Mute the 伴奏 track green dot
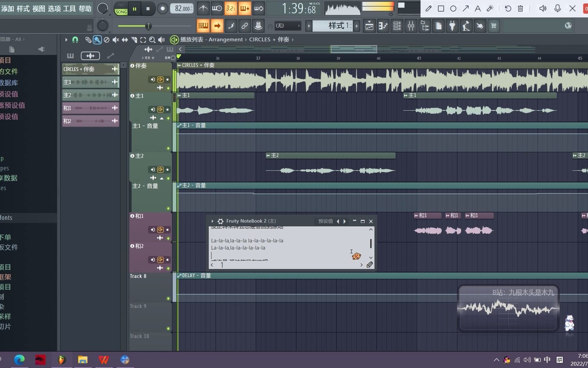This screenshot has height=368, width=588. coord(168,88)
